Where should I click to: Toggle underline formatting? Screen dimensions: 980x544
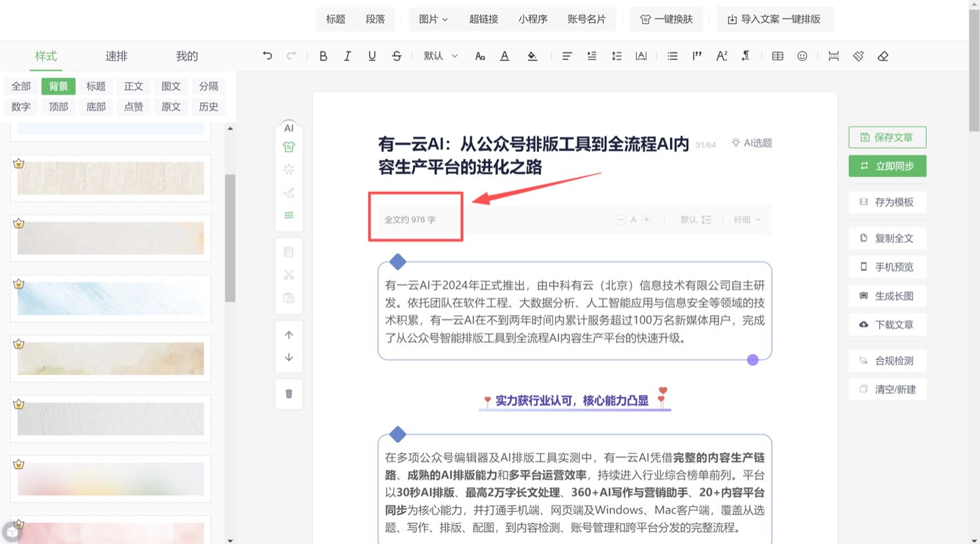[372, 56]
